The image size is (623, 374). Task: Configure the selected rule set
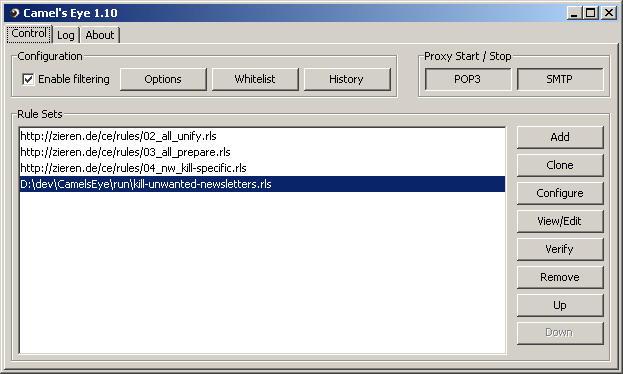pos(560,193)
